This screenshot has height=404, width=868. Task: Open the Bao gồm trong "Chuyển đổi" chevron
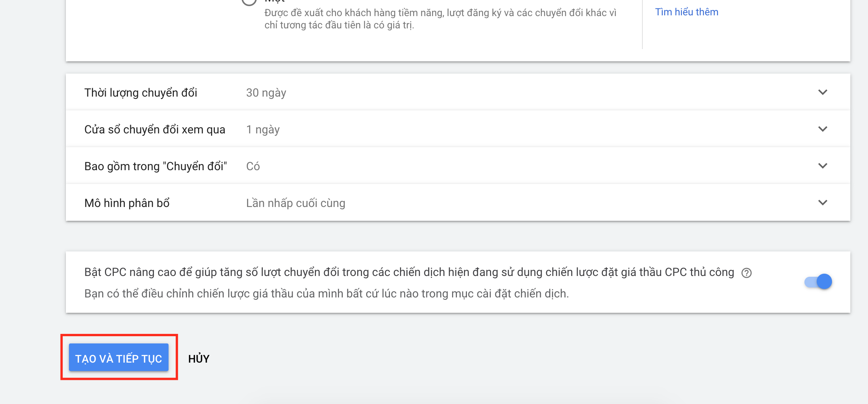coord(822,166)
